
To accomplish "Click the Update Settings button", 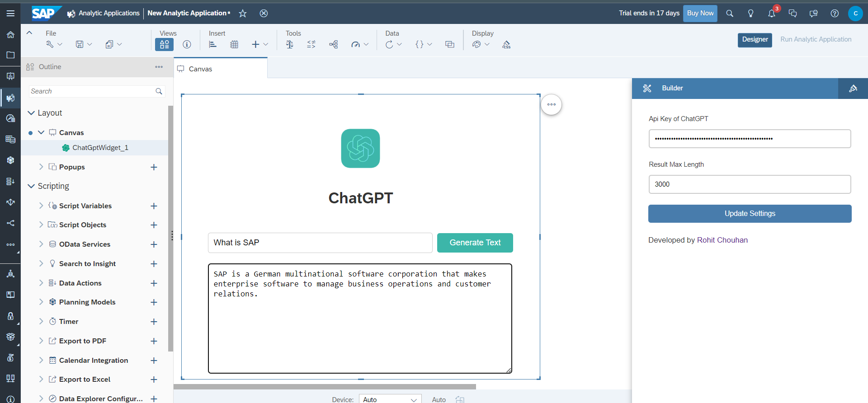I will [750, 214].
